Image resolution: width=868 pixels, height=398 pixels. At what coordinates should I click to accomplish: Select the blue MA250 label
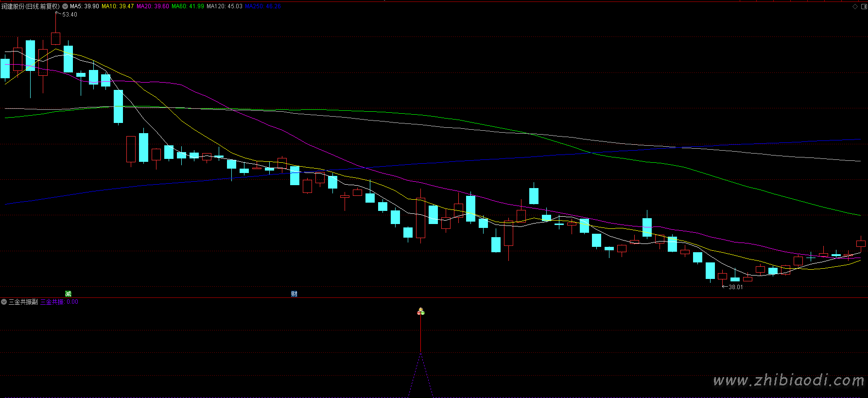pos(262,6)
